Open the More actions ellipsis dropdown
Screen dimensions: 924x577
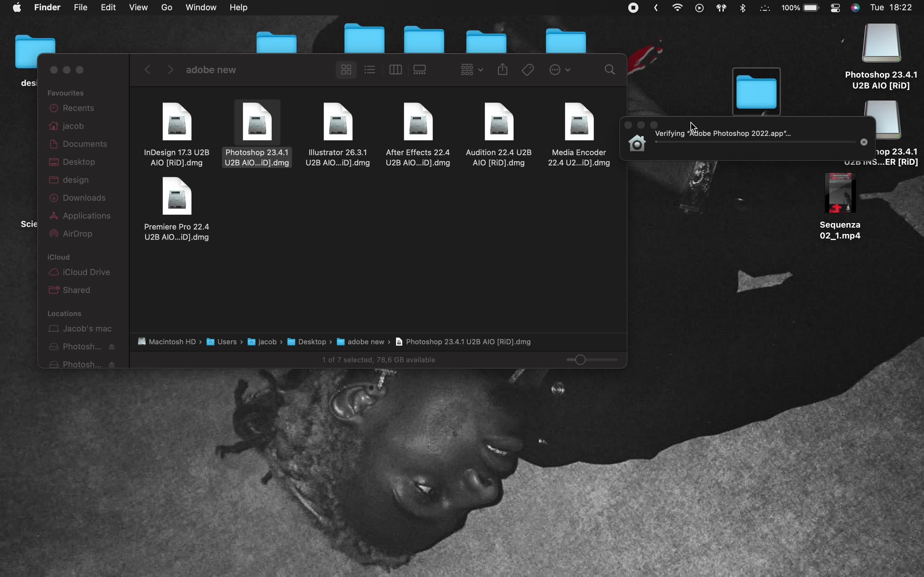(559, 70)
